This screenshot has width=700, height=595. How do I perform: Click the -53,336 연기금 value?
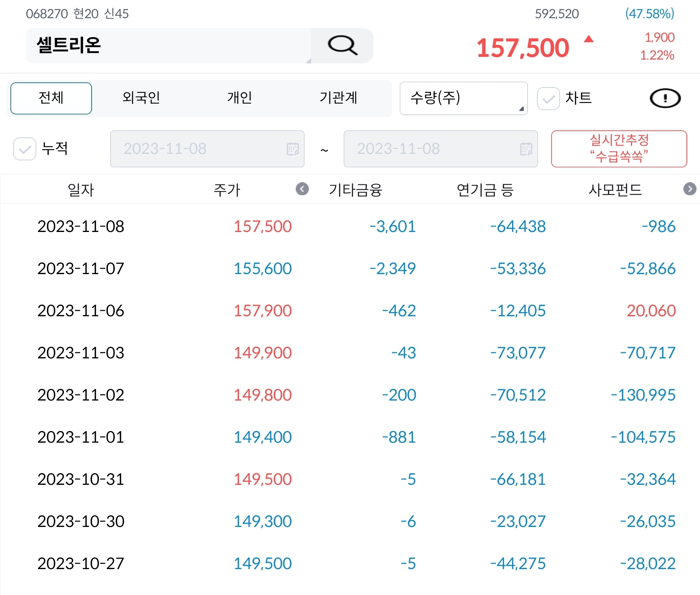pyautogui.click(x=518, y=269)
